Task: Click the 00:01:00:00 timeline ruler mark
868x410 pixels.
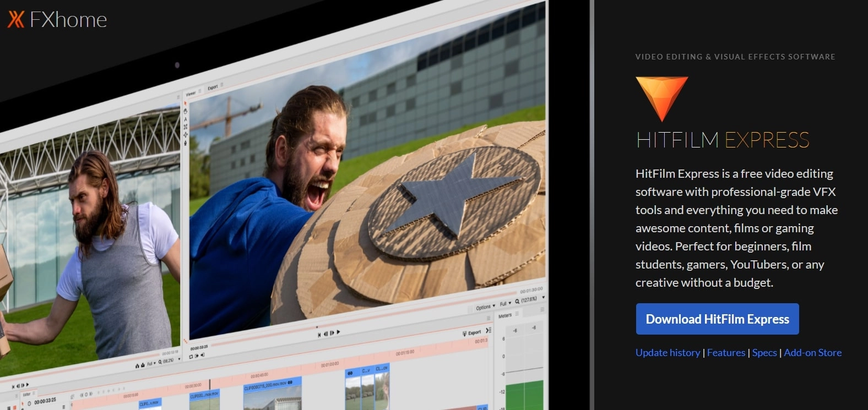Action: click(x=329, y=364)
